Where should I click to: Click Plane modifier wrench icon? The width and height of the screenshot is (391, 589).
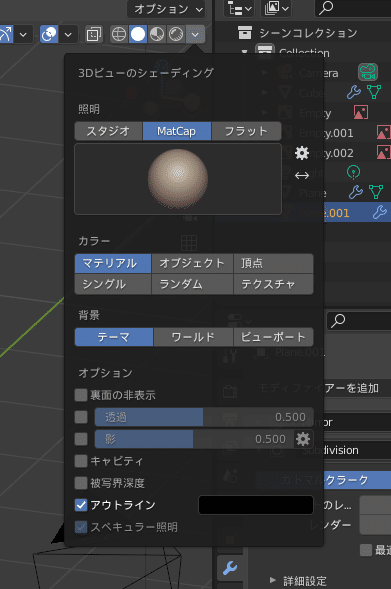[x=355, y=192]
